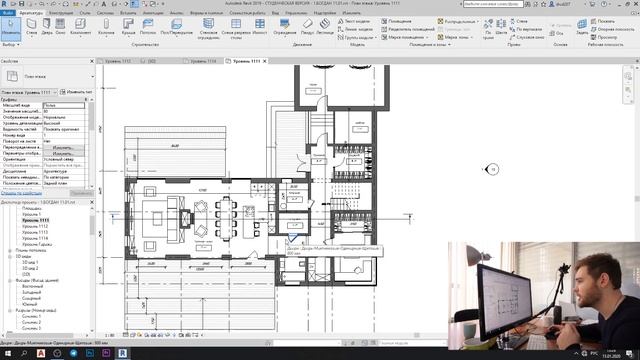The width and height of the screenshot is (640, 360).
Task: Click the Ось (Grid) tool
Action: (557, 33)
